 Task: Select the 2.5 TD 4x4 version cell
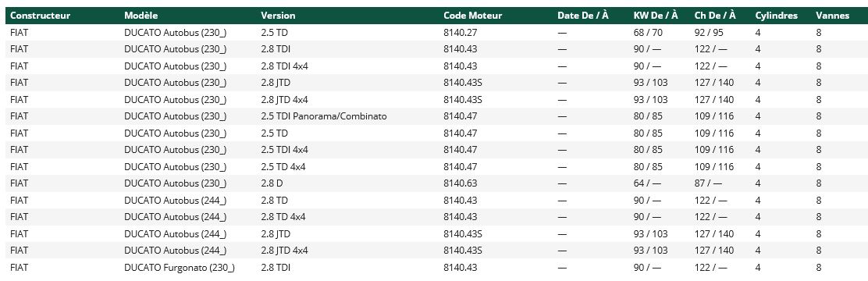(283, 166)
